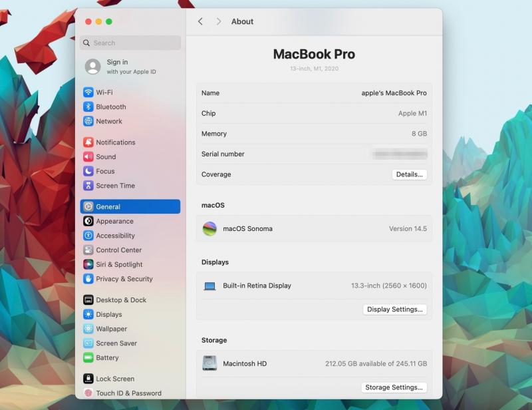The height and width of the screenshot is (410, 532).
Task: Click '13.3-inch (2560 × 1600)' text
Action: 389,286
